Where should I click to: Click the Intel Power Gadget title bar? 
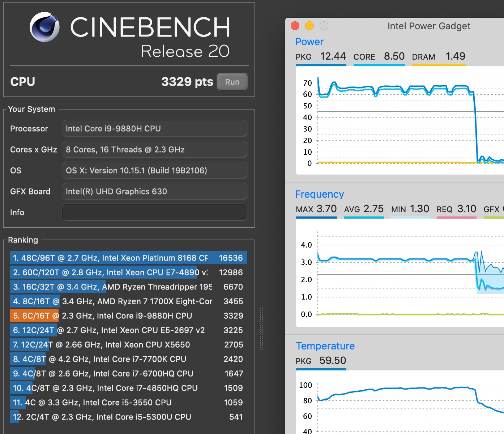429,26
